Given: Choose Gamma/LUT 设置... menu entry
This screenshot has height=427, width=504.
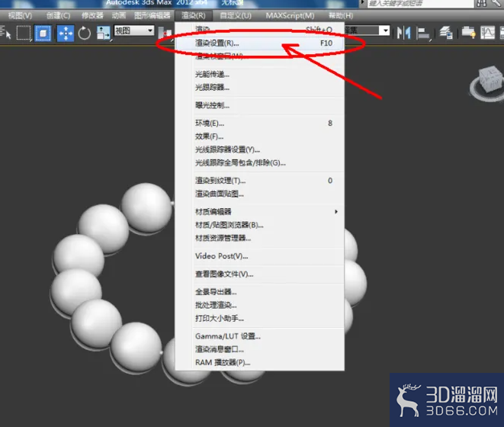Looking at the screenshot, I should point(260,336).
